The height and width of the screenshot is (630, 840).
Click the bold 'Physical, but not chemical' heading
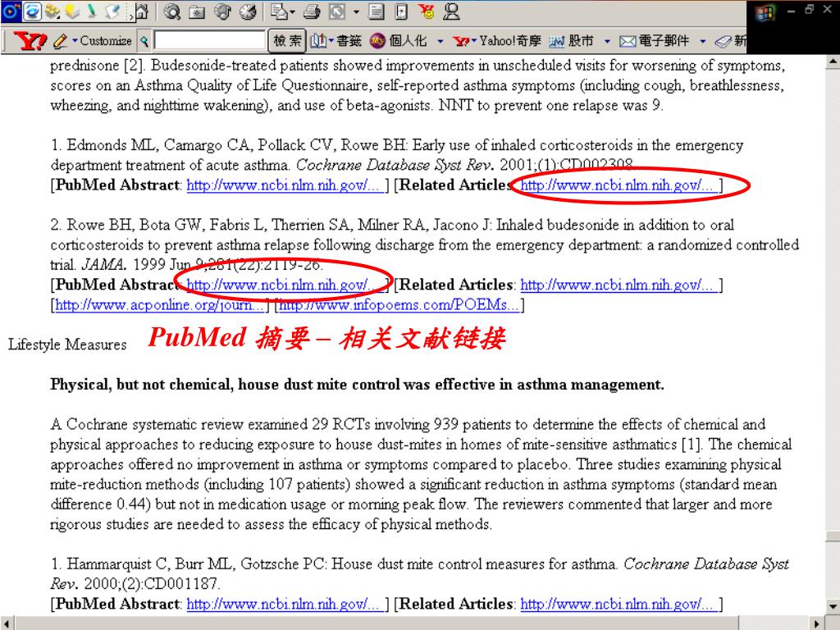357,385
